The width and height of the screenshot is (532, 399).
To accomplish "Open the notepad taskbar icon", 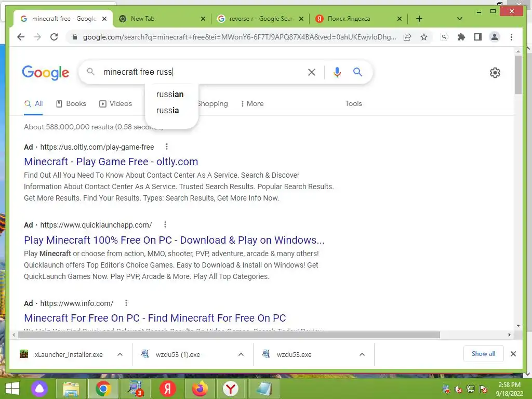I will [x=264, y=389].
